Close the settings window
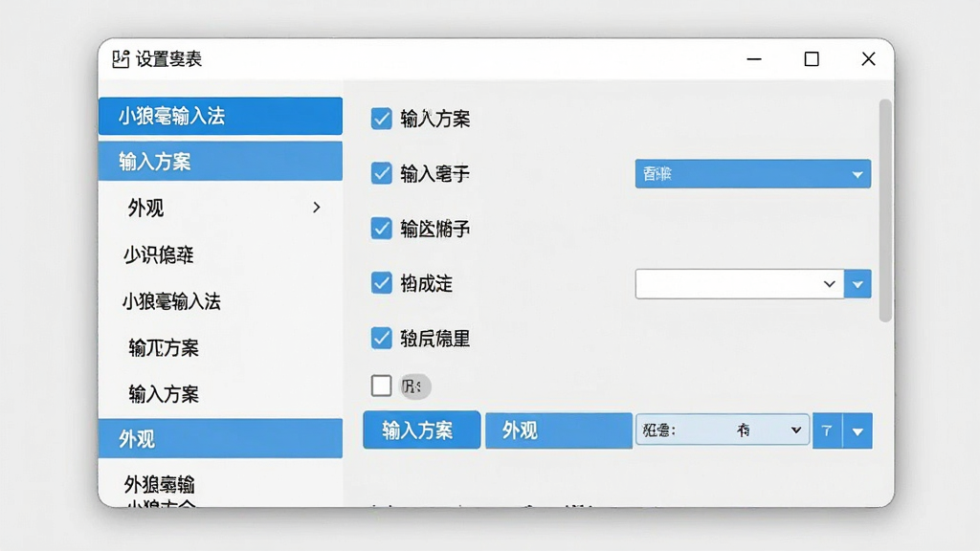 [868, 59]
